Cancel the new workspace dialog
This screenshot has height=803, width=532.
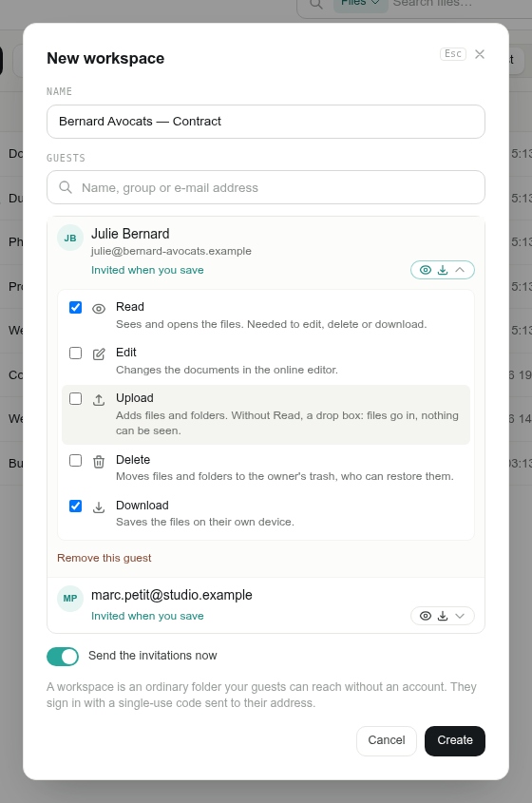386,740
